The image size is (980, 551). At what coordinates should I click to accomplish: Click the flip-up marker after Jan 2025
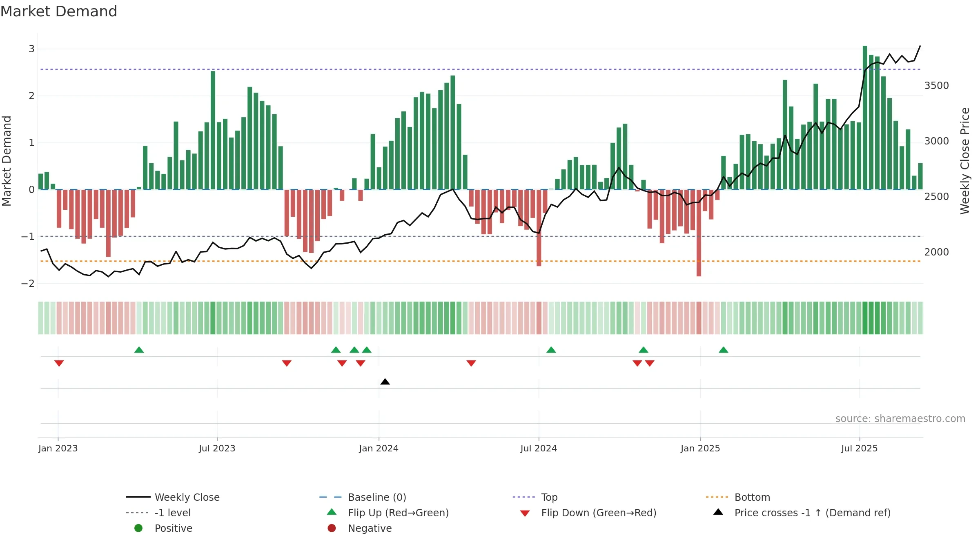pos(724,350)
